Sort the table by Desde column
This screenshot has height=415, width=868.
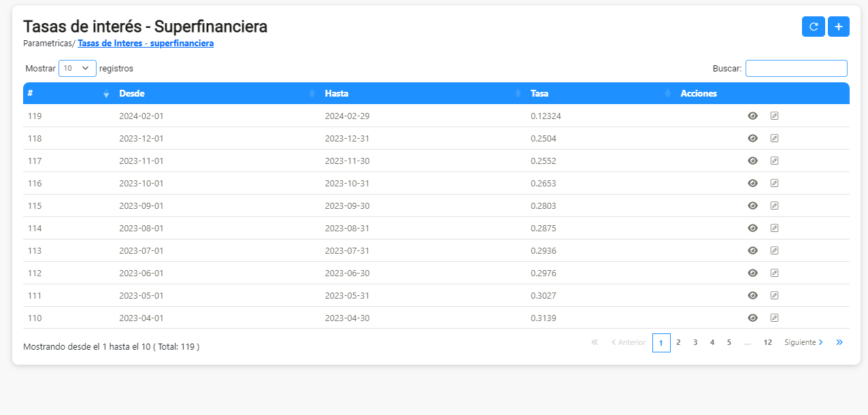pyautogui.click(x=217, y=93)
